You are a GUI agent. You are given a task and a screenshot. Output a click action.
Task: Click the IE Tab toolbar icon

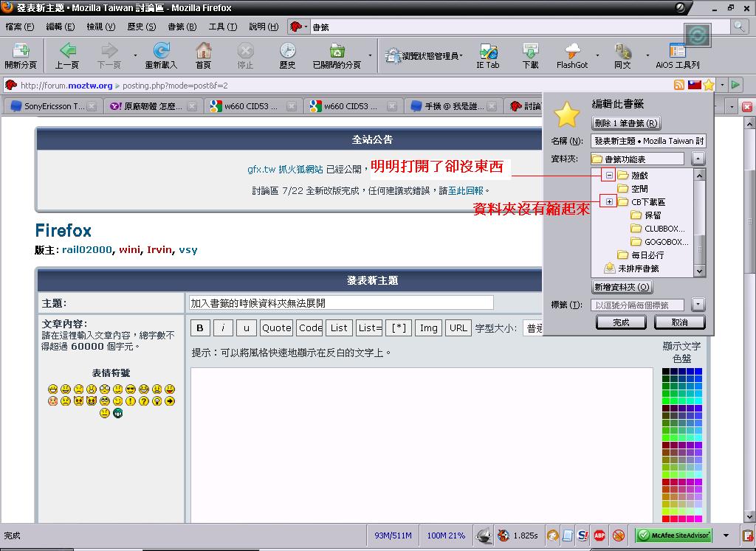tap(487, 51)
